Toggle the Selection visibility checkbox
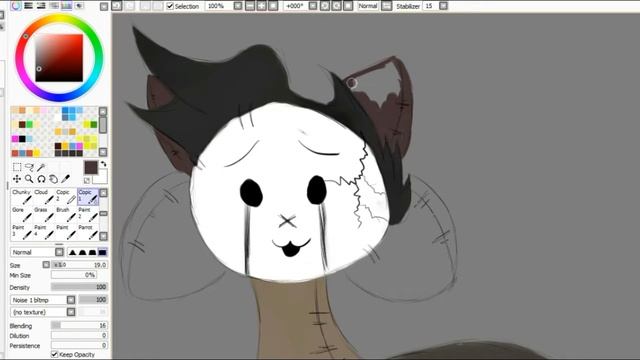 tap(170, 6)
